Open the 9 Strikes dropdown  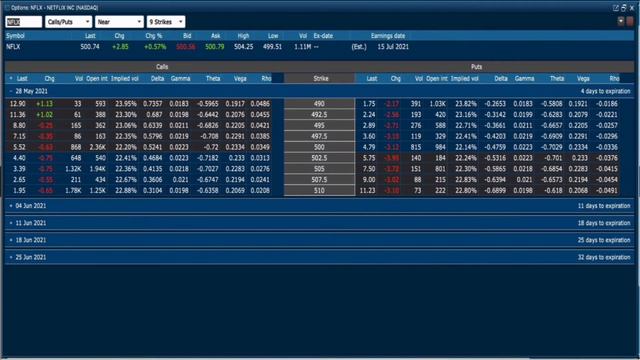(166, 22)
